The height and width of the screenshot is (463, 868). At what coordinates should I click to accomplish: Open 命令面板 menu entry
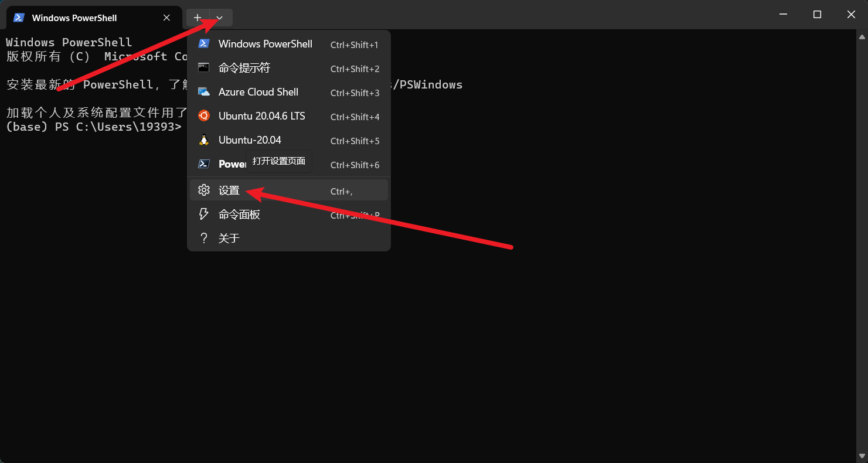[x=289, y=215]
